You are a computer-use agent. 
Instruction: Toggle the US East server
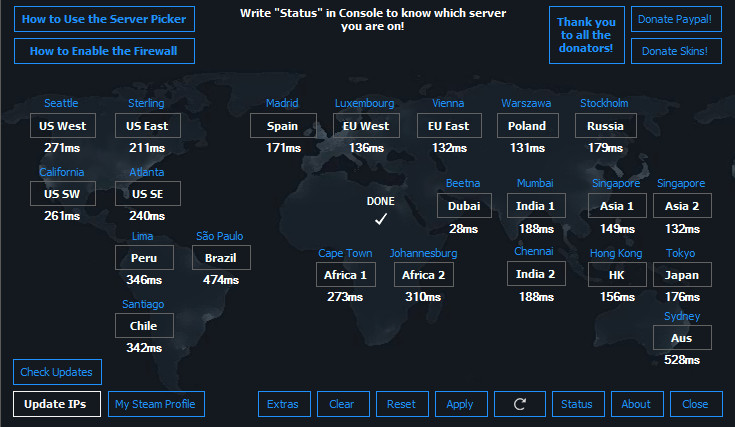coord(148,126)
